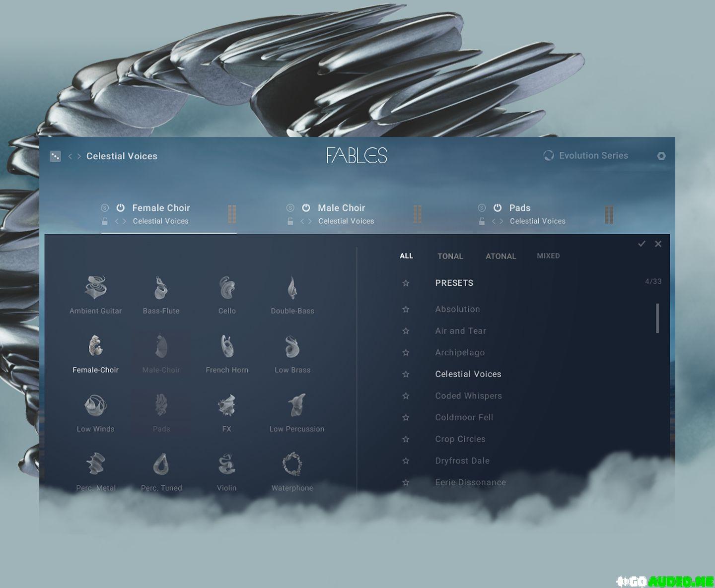The height and width of the screenshot is (588, 715).
Task: Select the Perc. Tuned instrument icon
Action: point(161,464)
